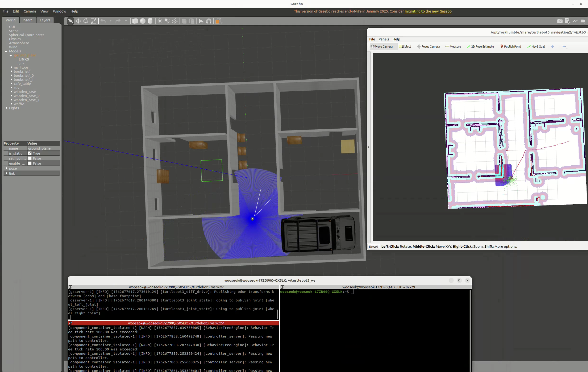
Task: Toggle is_static checkbox for ground_plane
Action: tap(30, 153)
